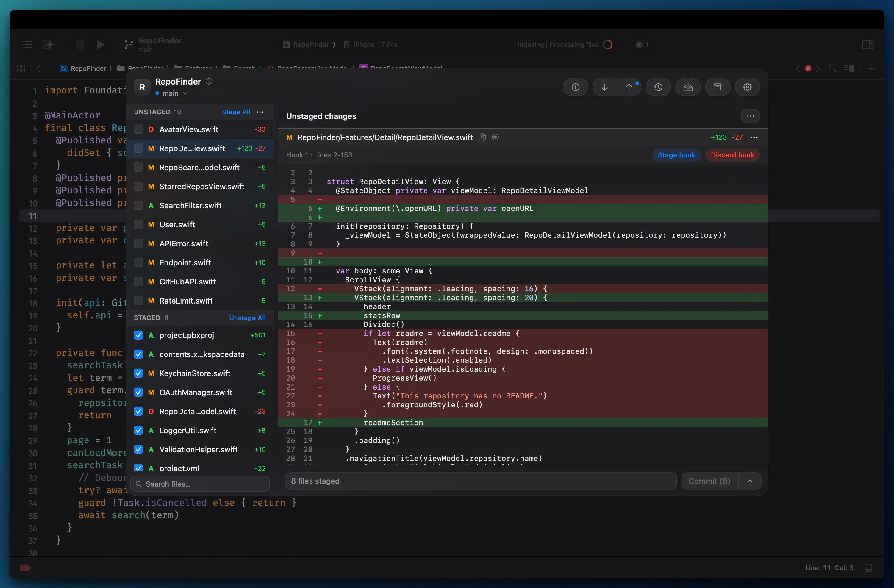The width and height of the screenshot is (894, 588).
Task: Select contents.x...kspacedata staged row
Action: [x=200, y=354]
